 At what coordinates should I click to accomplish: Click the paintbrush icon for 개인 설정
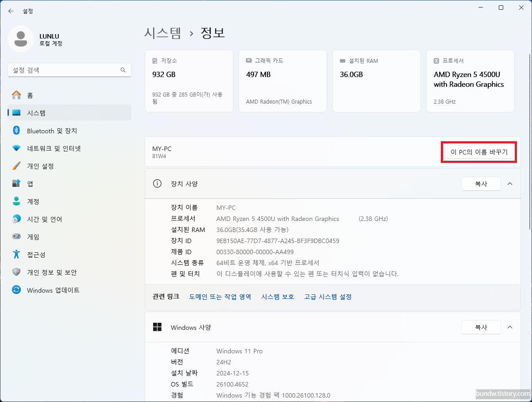(x=16, y=166)
